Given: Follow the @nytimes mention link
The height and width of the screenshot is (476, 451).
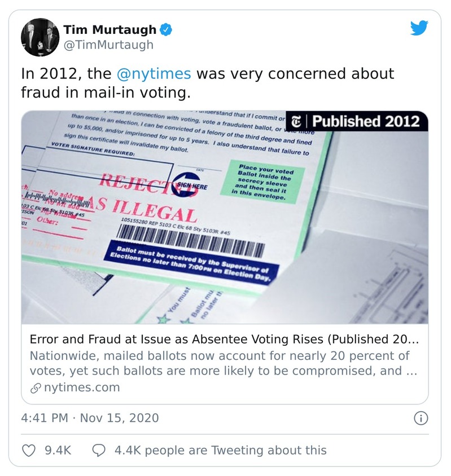Looking at the screenshot, I should [x=154, y=74].
